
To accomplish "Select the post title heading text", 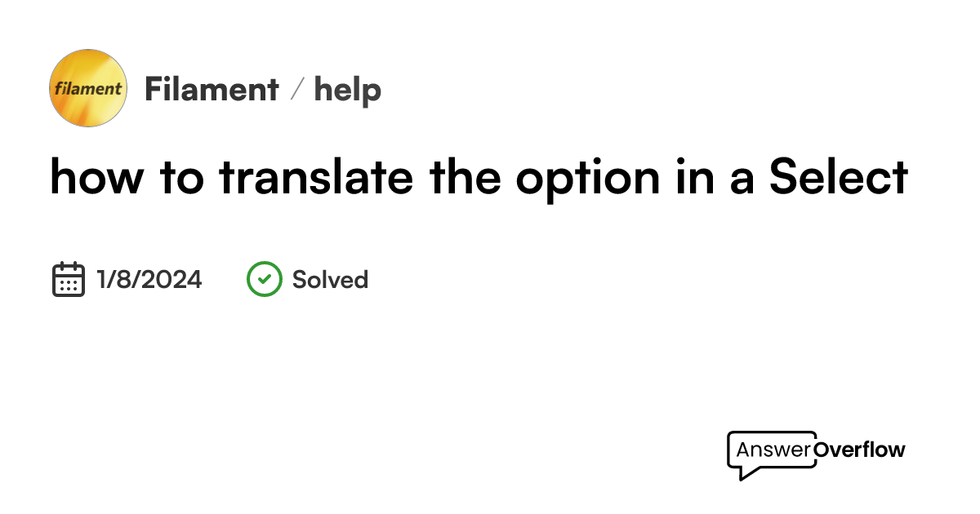I will pos(479,177).
